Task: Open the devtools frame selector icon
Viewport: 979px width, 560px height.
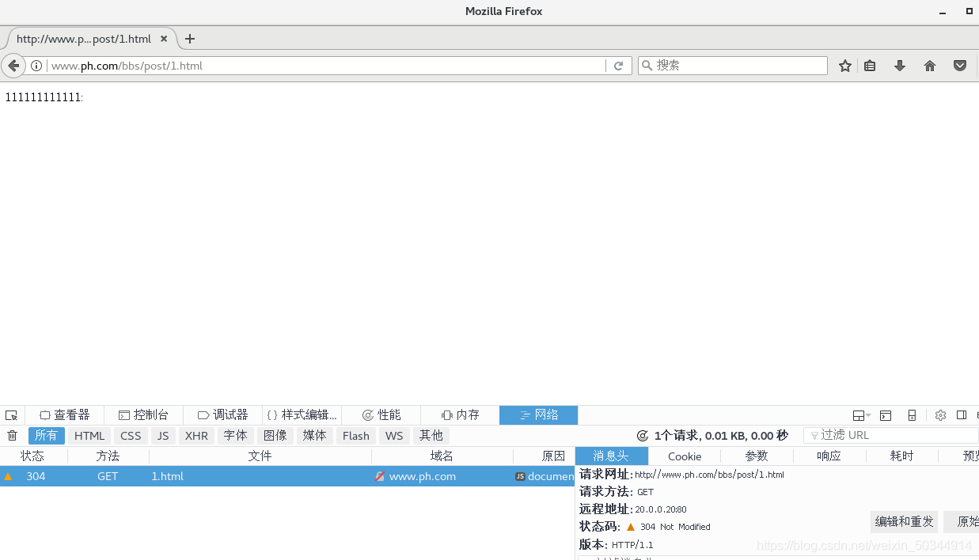Action: coord(861,415)
